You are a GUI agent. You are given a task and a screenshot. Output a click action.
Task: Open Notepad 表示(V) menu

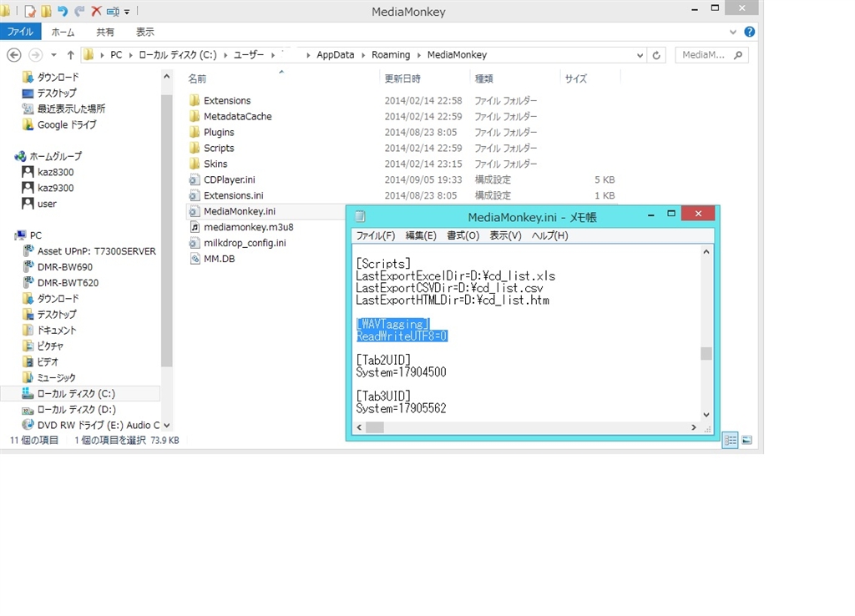point(505,235)
